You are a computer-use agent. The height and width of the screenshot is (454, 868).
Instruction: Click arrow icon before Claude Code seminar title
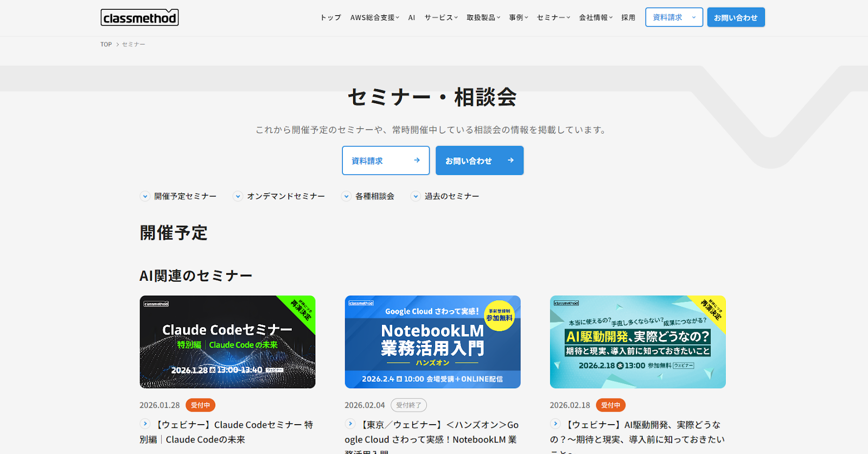tap(145, 424)
